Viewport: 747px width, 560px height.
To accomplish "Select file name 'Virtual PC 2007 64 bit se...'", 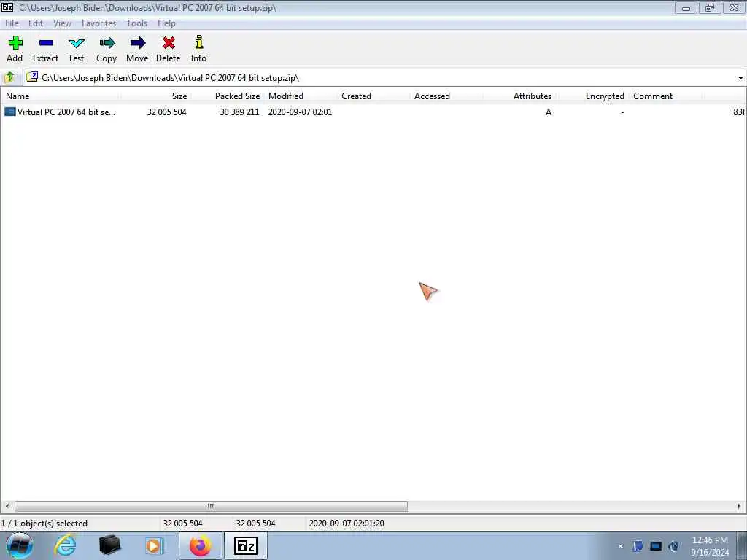I will [66, 112].
